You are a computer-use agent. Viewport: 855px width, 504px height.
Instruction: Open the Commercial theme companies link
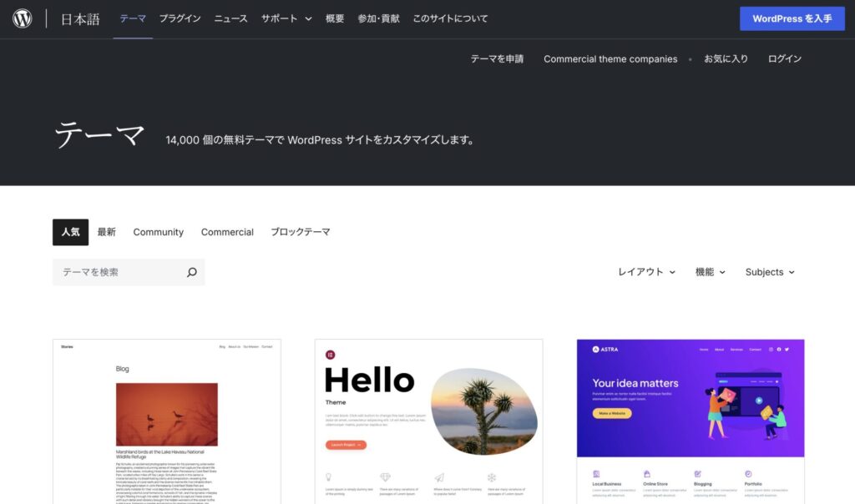610,59
